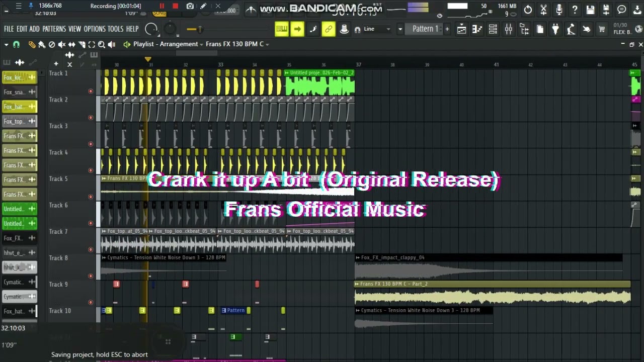Toggle mute dot on Track 2
This screenshot has width=644, height=362.
[91, 118]
